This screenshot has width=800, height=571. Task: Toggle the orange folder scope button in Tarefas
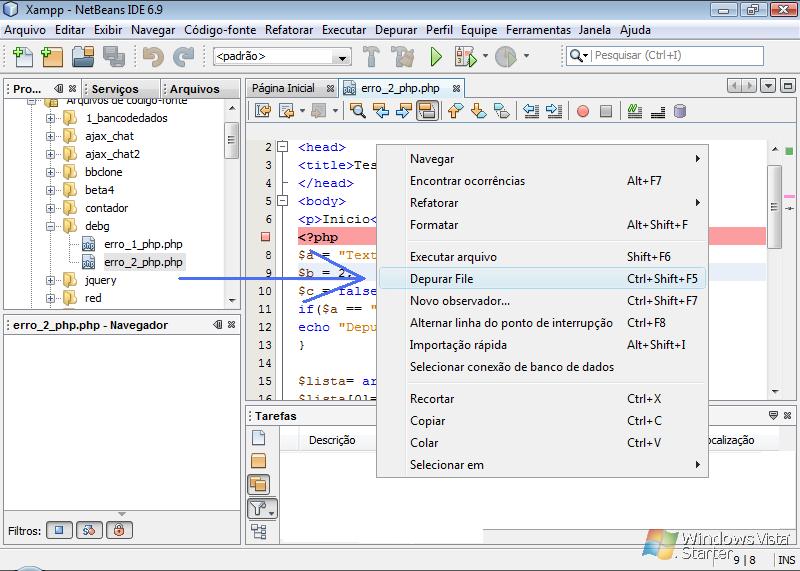click(259, 461)
